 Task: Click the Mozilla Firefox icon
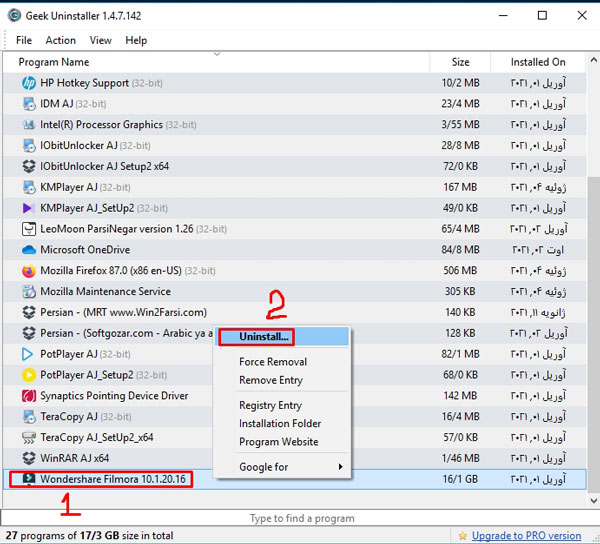[x=29, y=271]
